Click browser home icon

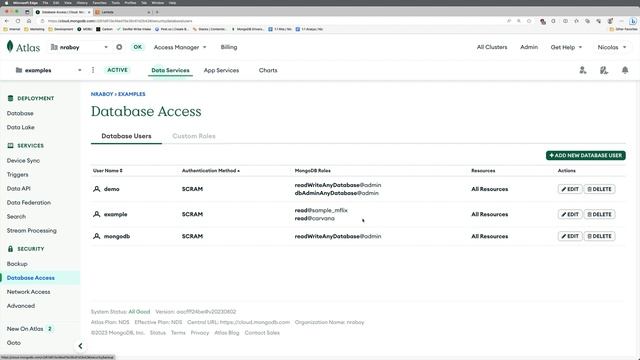tap(29, 21)
